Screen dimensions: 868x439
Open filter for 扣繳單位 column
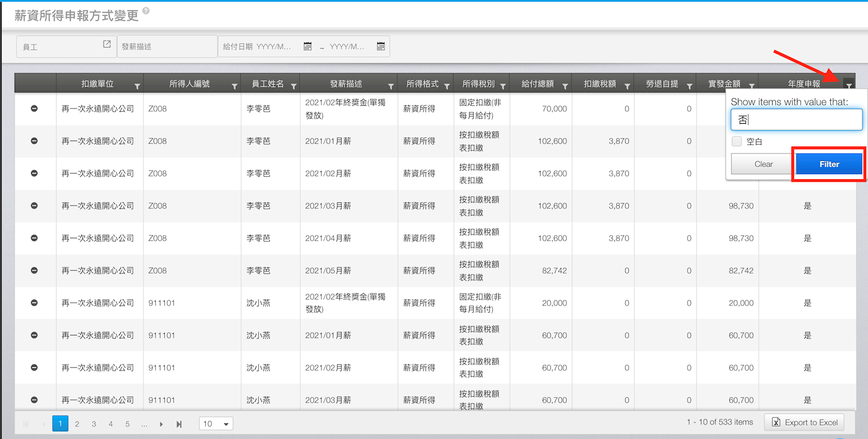click(137, 86)
